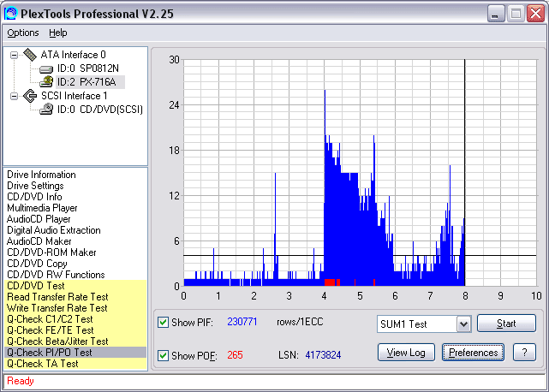Select Read Transfer Rate Test
This screenshot has height=392, width=549.
click(x=75, y=297)
